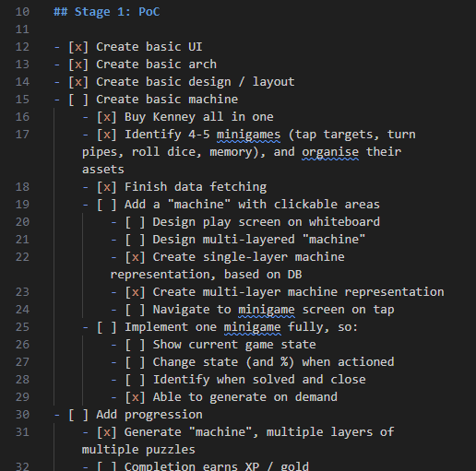Viewport: 476px width, 471px height.
Task: Click the unchecked box for Show current game state
Action: [x=135, y=345]
